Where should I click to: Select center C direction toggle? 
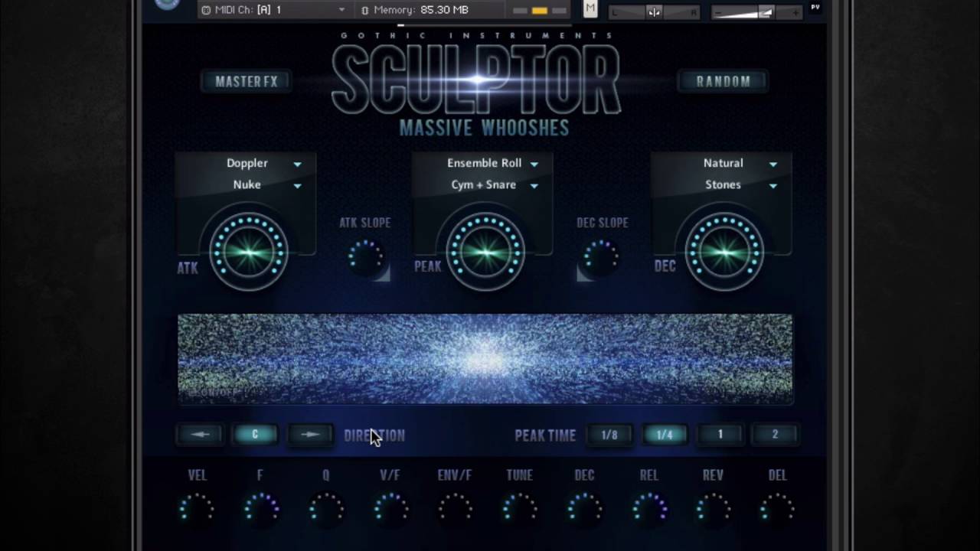(x=255, y=435)
